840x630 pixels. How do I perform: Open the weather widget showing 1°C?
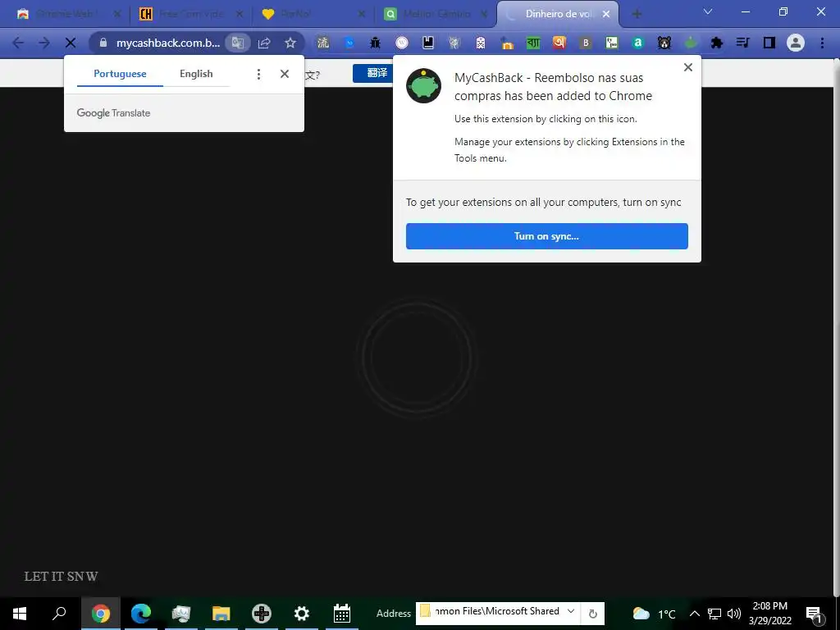coord(654,614)
